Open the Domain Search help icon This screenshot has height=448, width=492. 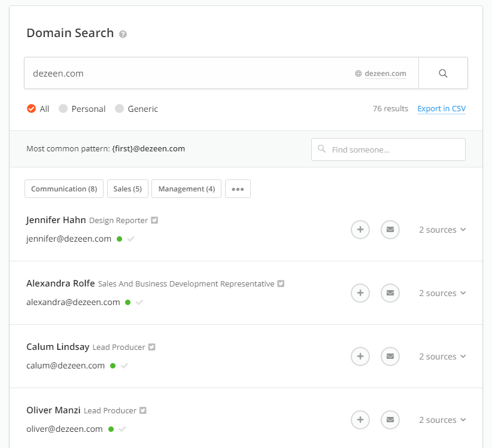point(123,34)
